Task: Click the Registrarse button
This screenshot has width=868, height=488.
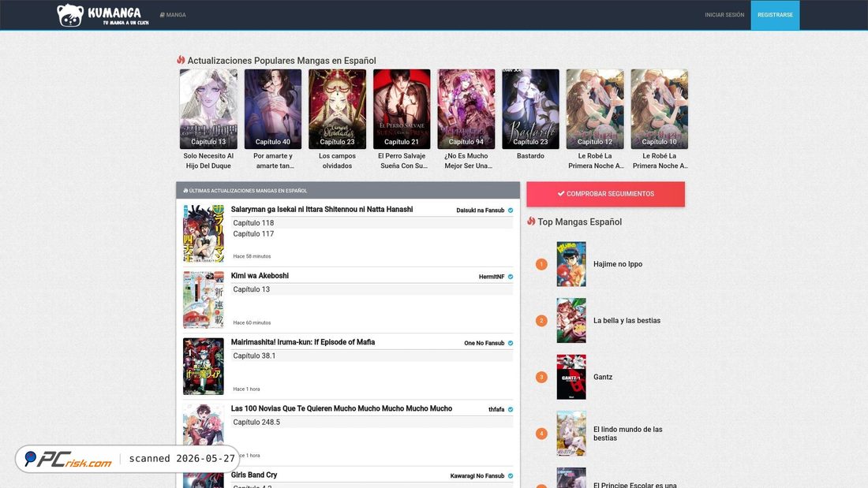Action: 775,15
